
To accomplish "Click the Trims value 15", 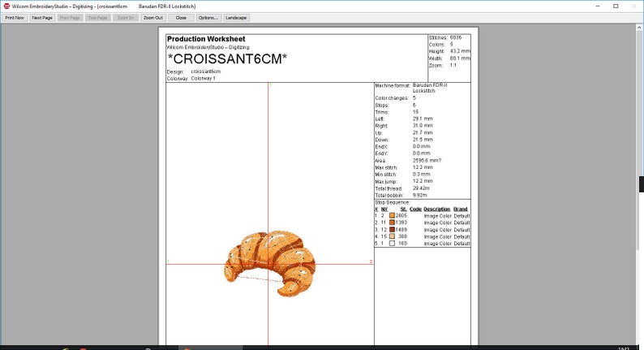I will 415,112.
